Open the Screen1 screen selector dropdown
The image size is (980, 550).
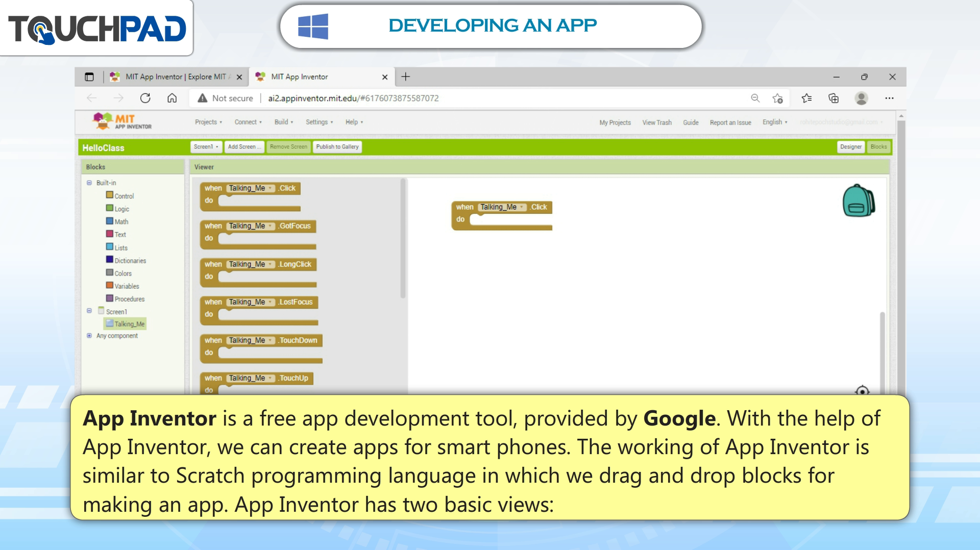(x=206, y=146)
